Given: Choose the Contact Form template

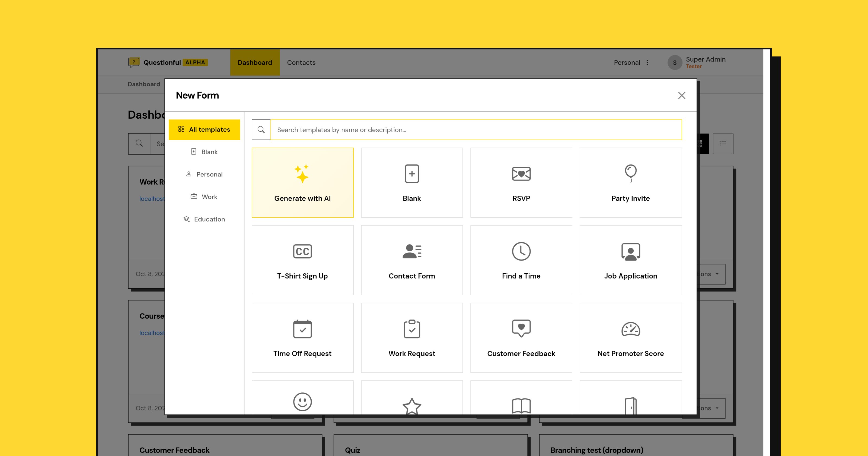Looking at the screenshot, I should pyautogui.click(x=412, y=260).
